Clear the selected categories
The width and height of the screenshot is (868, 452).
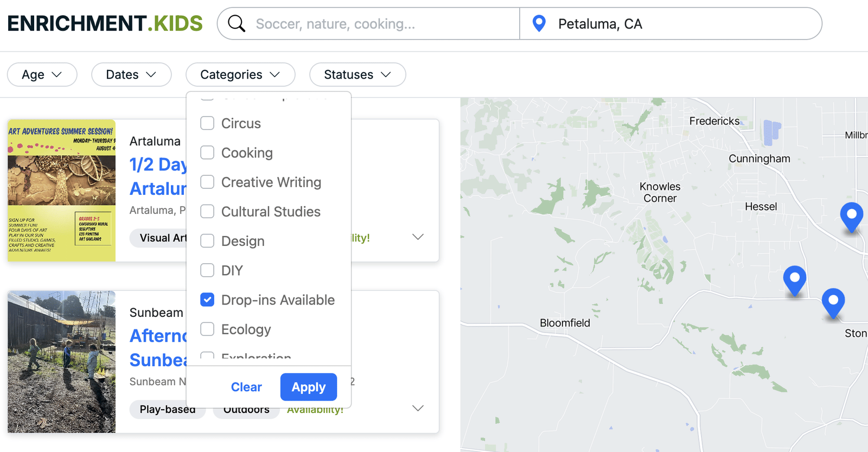coord(246,387)
